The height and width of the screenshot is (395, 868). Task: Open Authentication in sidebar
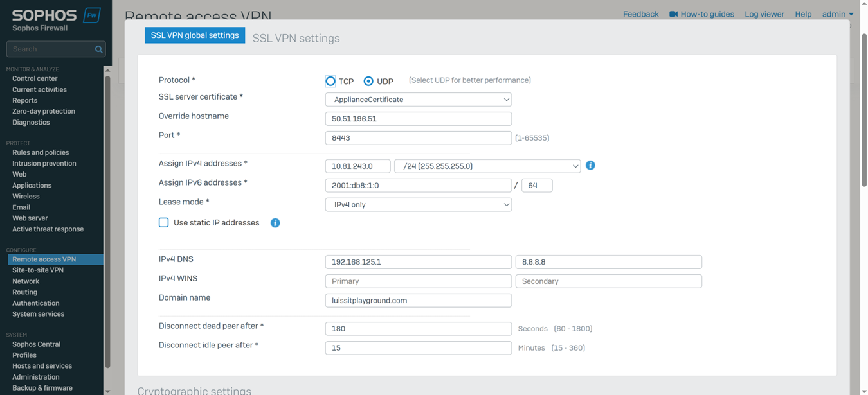pos(36,303)
